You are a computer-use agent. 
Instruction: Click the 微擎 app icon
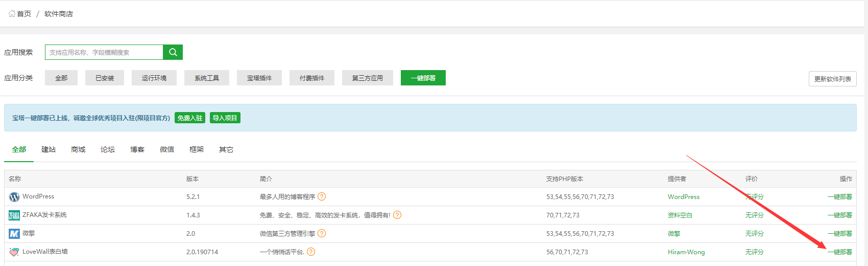click(x=14, y=234)
